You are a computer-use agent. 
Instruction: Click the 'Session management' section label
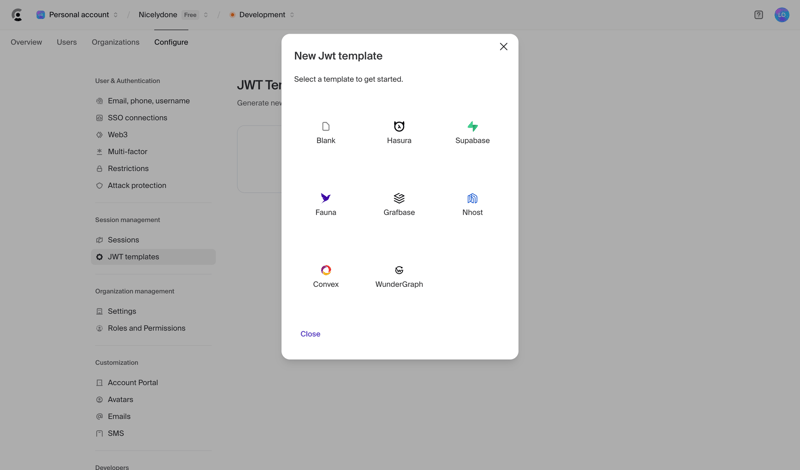(x=128, y=220)
